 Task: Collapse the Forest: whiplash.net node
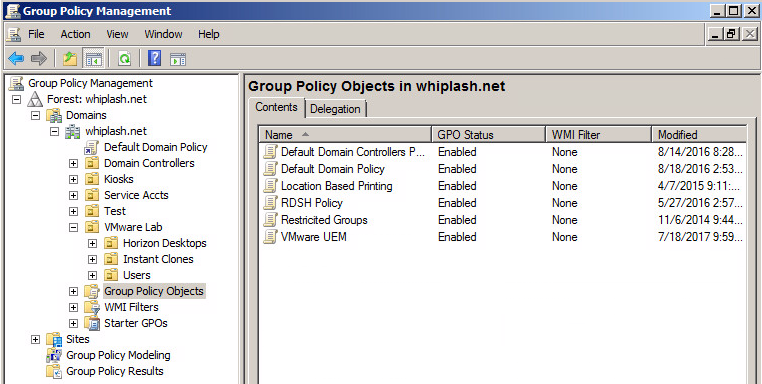[x=17, y=100]
